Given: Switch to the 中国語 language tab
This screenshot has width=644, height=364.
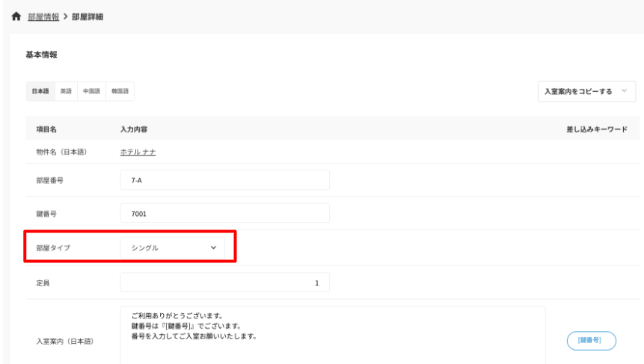Looking at the screenshot, I should [91, 91].
